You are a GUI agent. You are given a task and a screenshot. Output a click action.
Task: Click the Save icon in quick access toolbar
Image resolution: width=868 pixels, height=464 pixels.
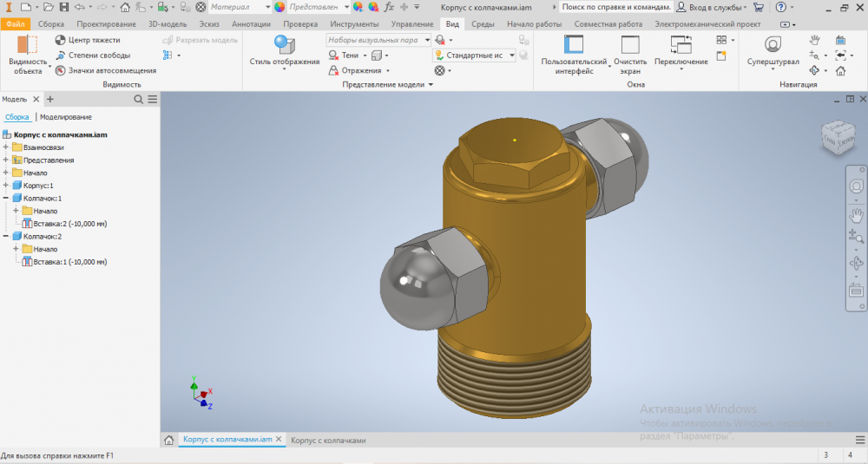click(x=64, y=7)
